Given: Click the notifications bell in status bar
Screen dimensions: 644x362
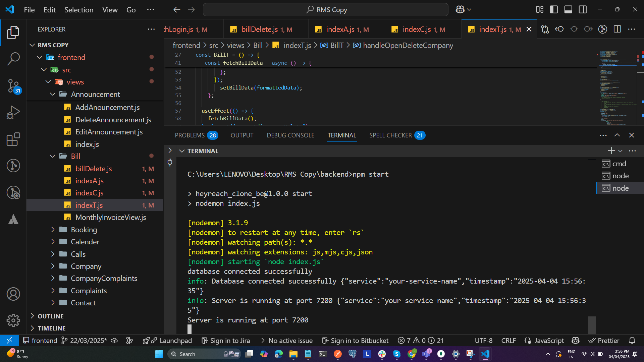Looking at the screenshot, I should click(632, 341).
